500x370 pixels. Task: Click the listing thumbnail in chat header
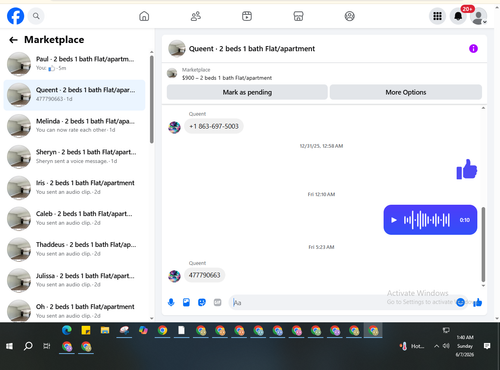[x=177, y=49]
